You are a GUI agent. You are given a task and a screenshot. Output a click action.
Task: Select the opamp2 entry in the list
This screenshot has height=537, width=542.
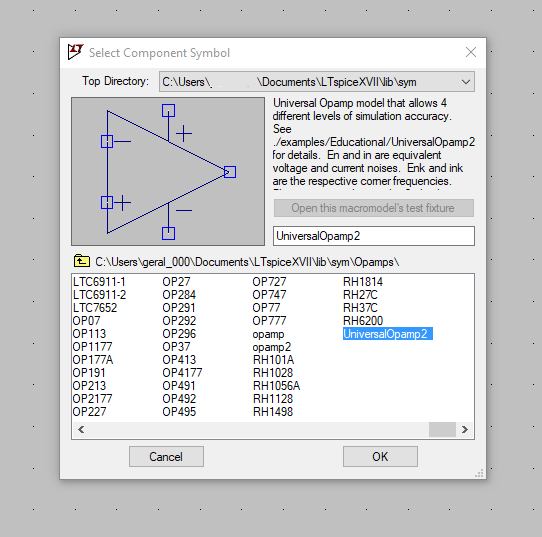click(x=272, y=347)
